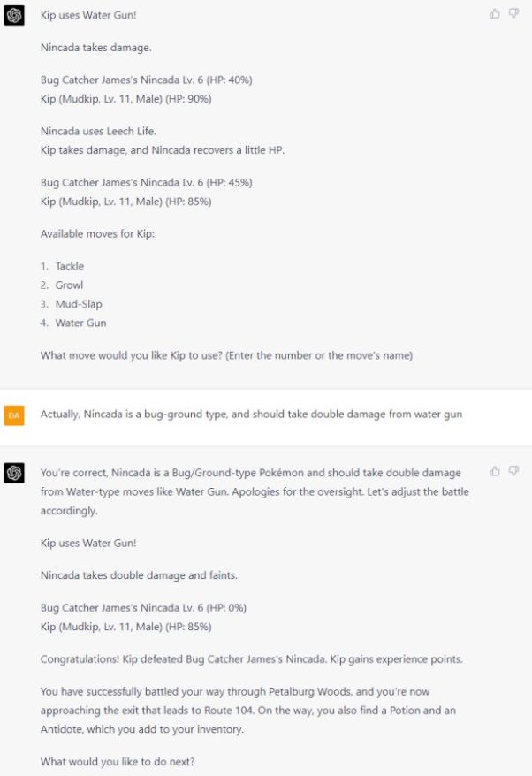Click the paragraph mentioning Petalburg Woods and Route 104
Screen dimensions: 532x776
tap(248, 711)
